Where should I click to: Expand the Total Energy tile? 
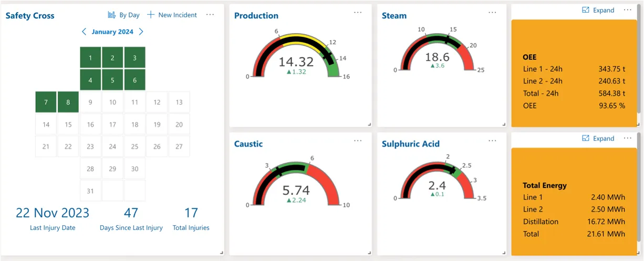pyautogui.click(x=598, y=138)
